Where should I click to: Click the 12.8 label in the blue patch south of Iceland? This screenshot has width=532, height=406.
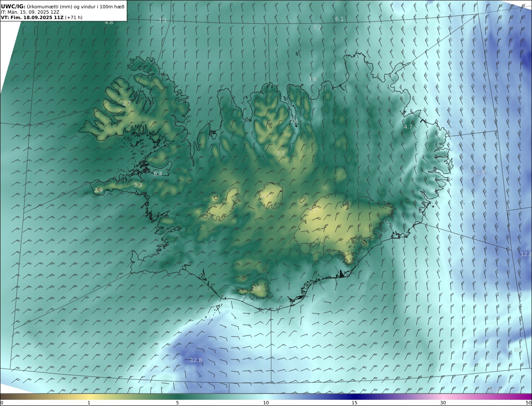click(x=196, y=360)
